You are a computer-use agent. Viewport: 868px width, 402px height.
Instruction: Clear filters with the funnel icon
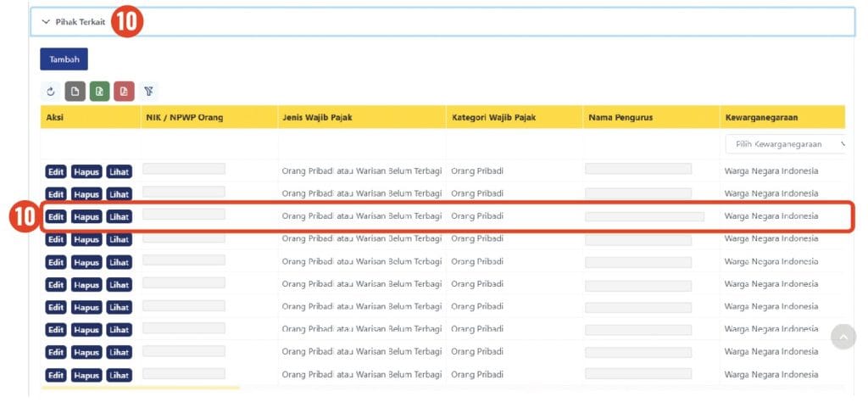click(148, 92)
